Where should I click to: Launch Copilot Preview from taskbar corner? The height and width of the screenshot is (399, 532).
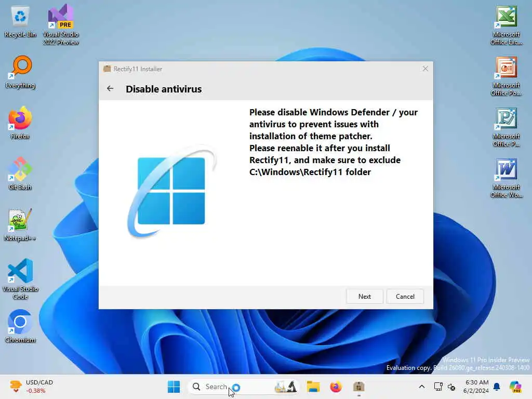pos(515,387)
